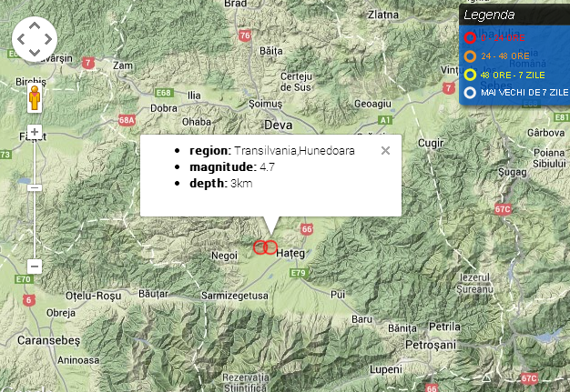Click the Petroșani city label
Viewport: 570px width, 392px height.
[431, 345]
